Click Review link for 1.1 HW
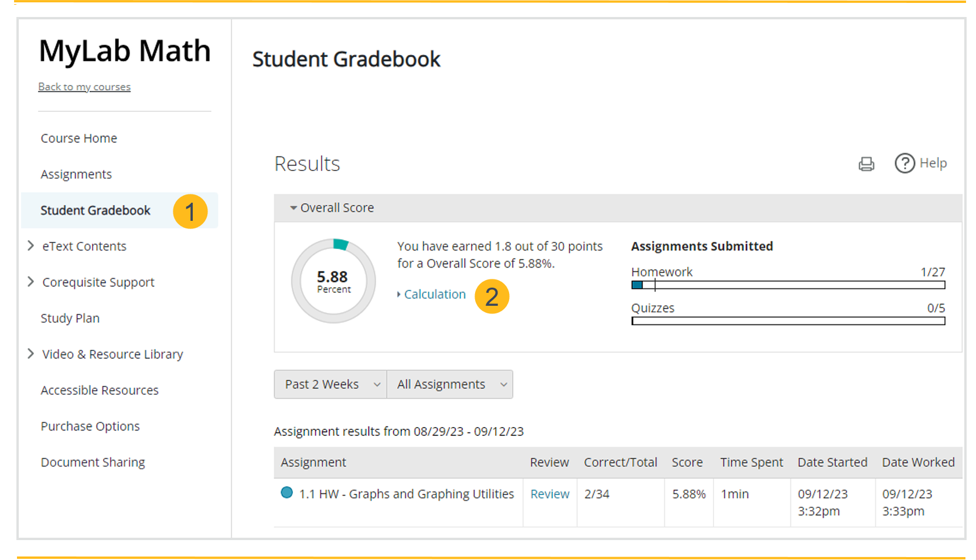This screenshot has width=976, height=560. click(550, 494)
